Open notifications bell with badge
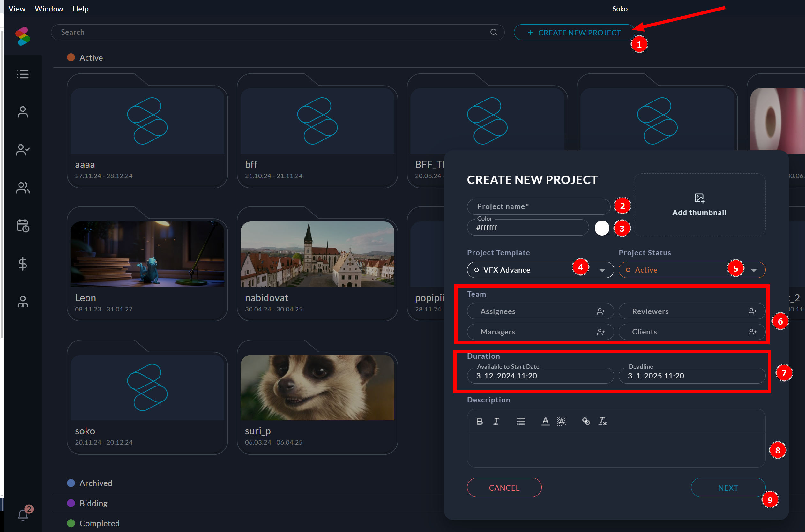 click(x=23, y=515)
